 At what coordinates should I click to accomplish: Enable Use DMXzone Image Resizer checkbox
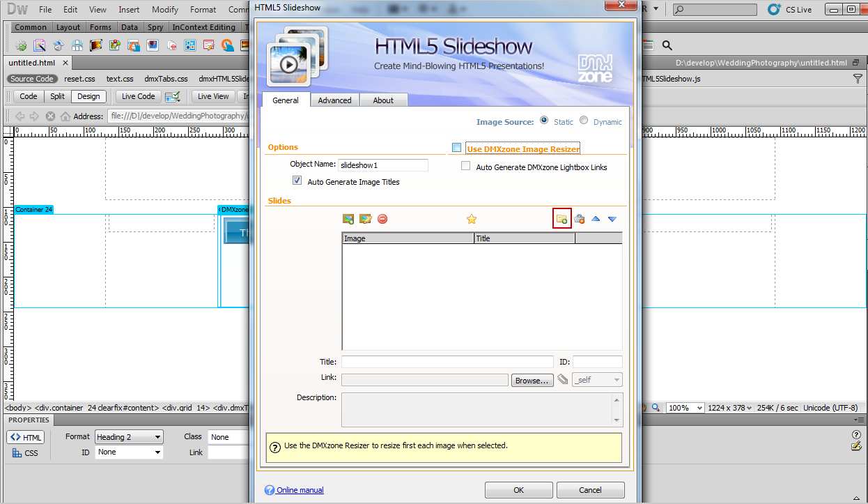pos(457,148)
